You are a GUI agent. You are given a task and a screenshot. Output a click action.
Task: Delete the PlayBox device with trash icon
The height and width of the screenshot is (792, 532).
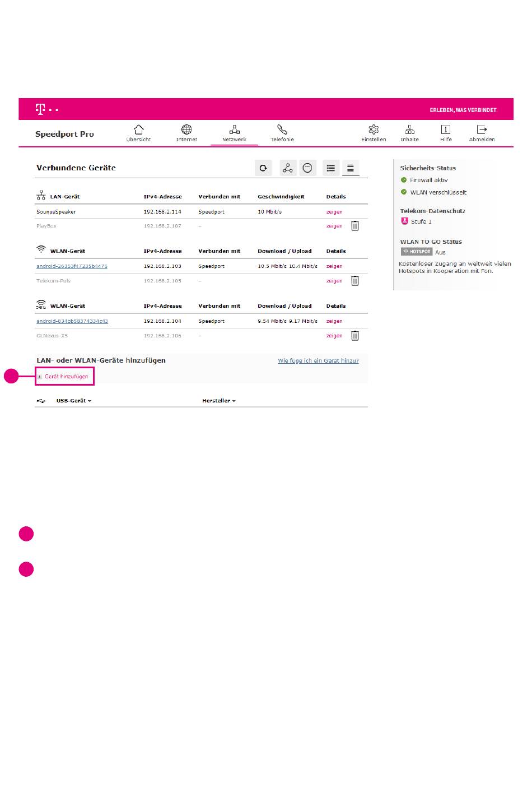coord(355,226)
